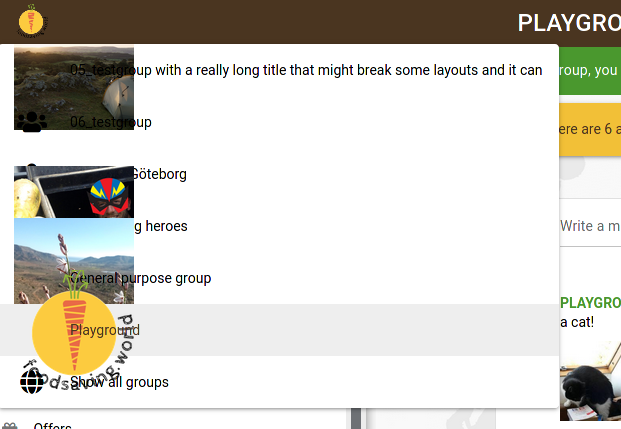The image size is (621, 429).
Task: Click the Foodsaving carrot logo in header
Action: pos(32,21)
